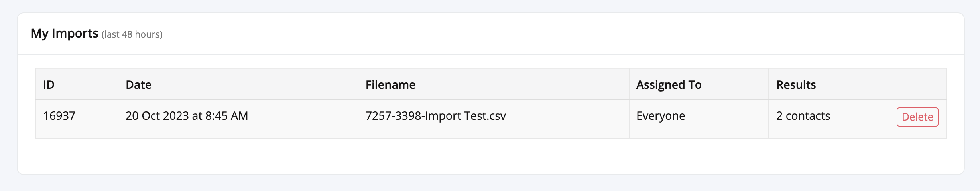
Task: Select the date 20 Oct 2023 at 8:45 AM
Action: 187,116
